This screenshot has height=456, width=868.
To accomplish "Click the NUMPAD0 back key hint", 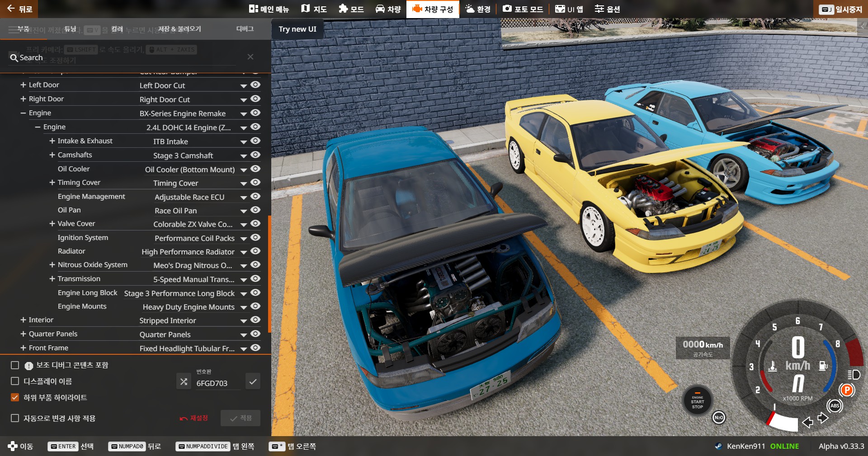I will [x=127, y=447].
